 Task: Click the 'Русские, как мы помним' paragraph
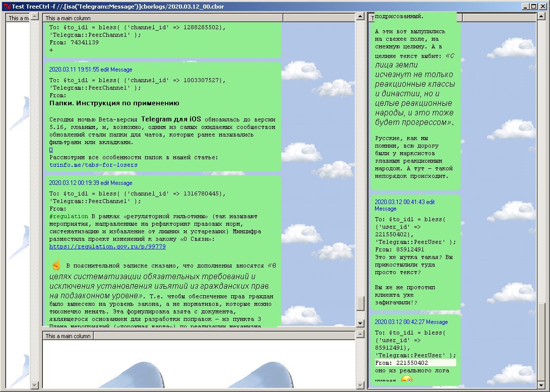click(x=414, y=157)
